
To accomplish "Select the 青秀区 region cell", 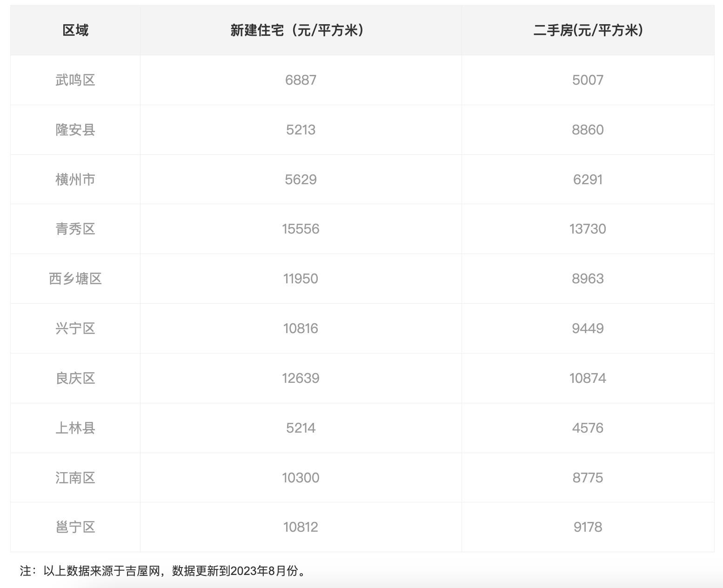I will coord(75,229).
